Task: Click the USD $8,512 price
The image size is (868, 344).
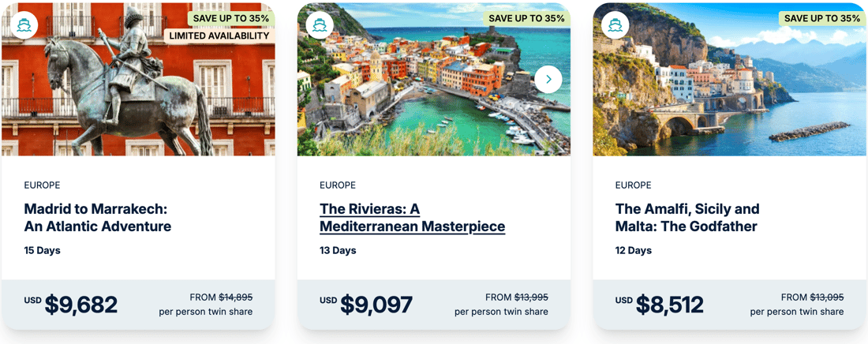Action: click(670, 305)
